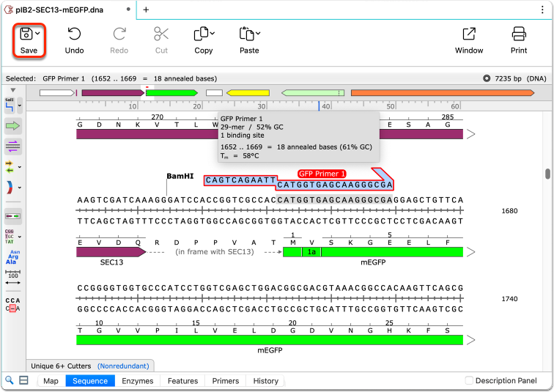Open the sequence in a new Window

(x=469, y=40)
